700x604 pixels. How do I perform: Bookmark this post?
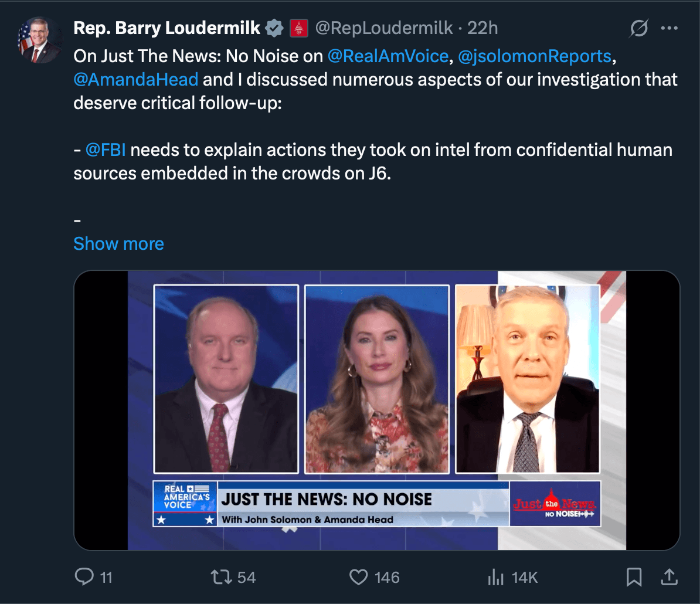[634, 577]
